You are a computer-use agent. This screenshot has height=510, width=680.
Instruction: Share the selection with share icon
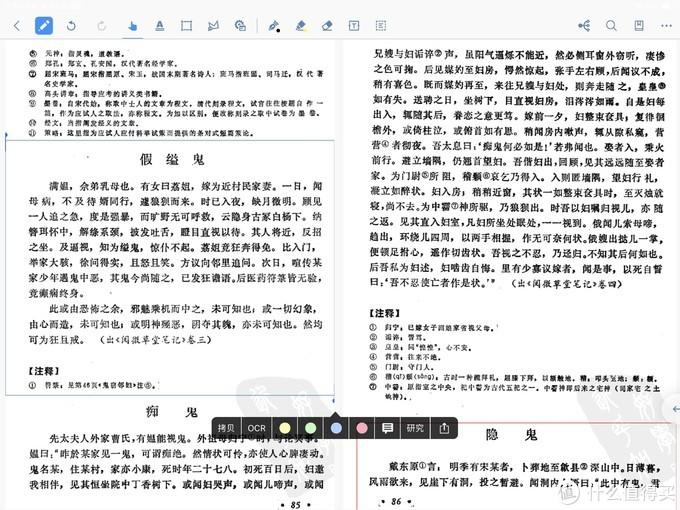[444, 428]
